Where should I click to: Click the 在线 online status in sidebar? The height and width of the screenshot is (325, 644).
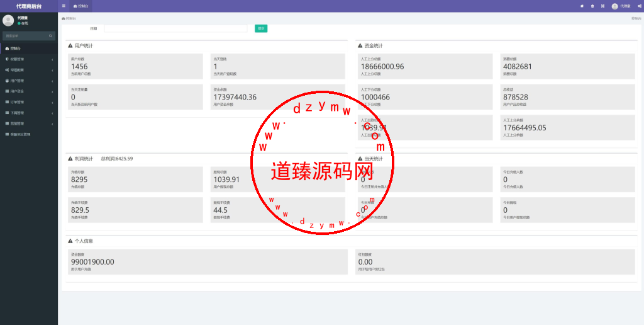click(x=23, y=23)
